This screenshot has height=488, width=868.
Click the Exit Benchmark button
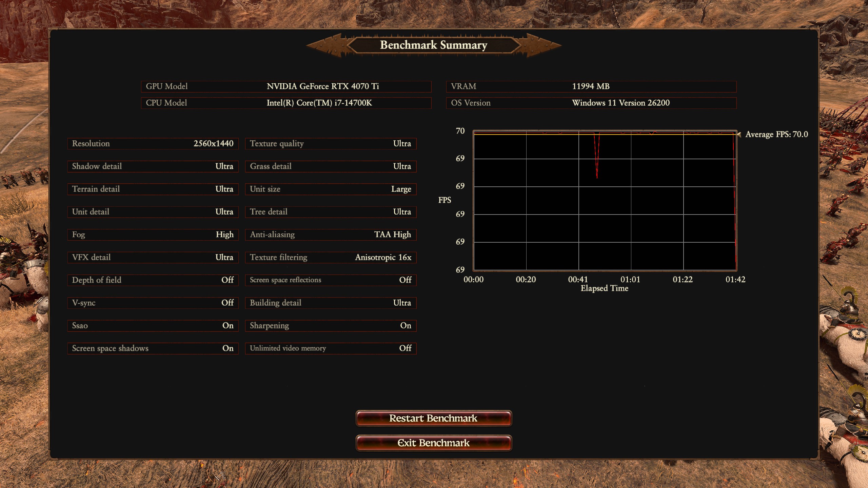433,443
